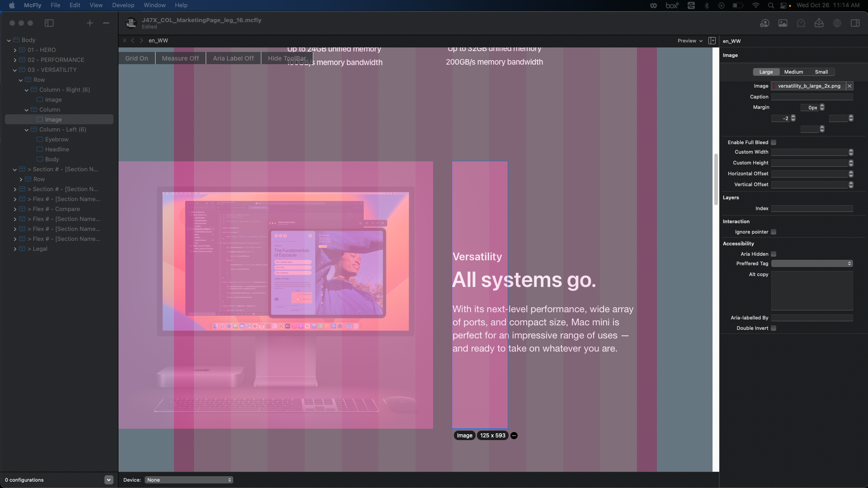Click the Alt copy text field

coord(811,291)
